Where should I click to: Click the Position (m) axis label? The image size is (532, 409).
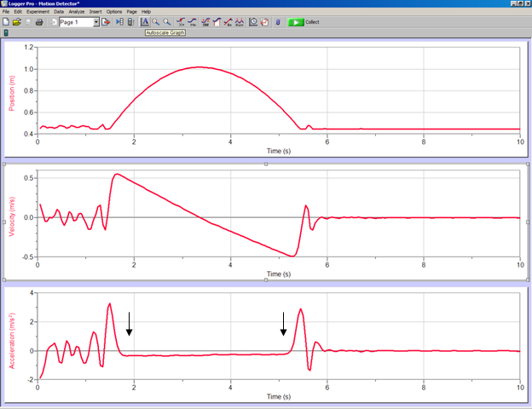tap(12, 88)
